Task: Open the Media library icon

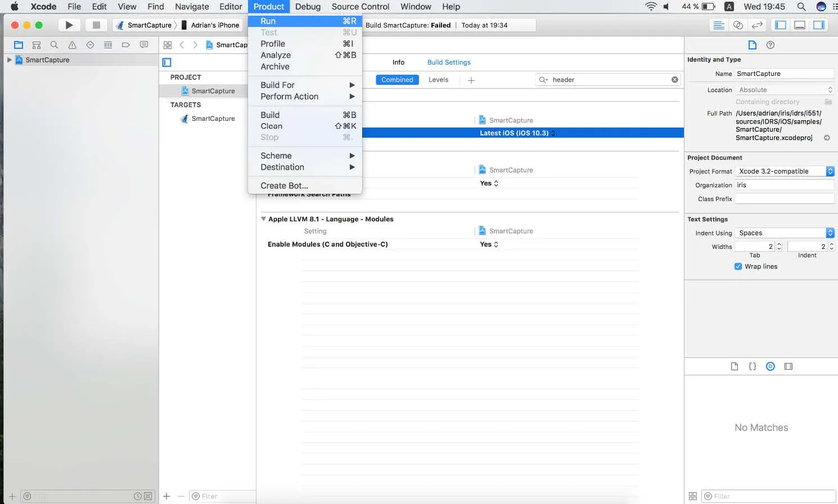Action: (x=789, y=366)
